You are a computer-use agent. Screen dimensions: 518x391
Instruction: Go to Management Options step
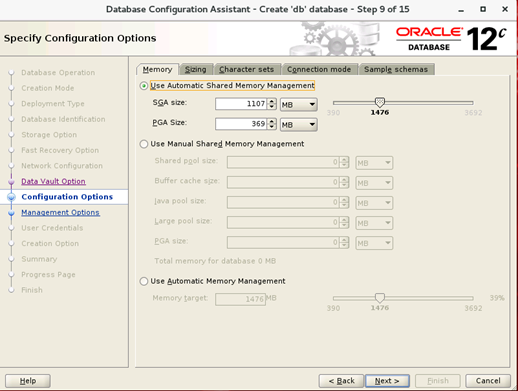click(x=60, y=212)
